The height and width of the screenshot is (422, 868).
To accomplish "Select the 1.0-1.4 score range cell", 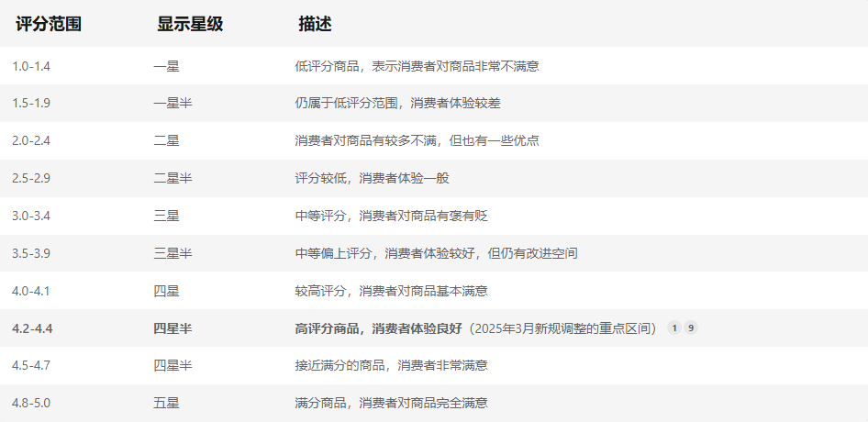I will tap(31, 66).
